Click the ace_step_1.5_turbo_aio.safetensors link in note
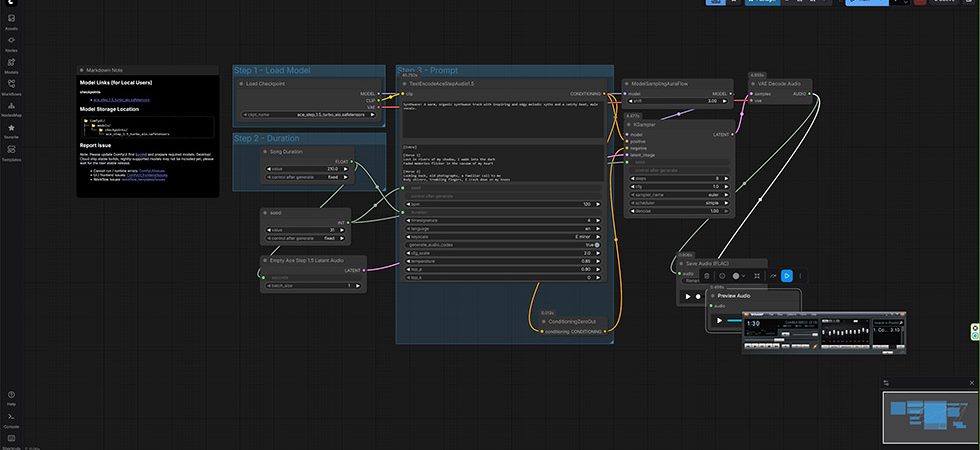 [122, 101]
